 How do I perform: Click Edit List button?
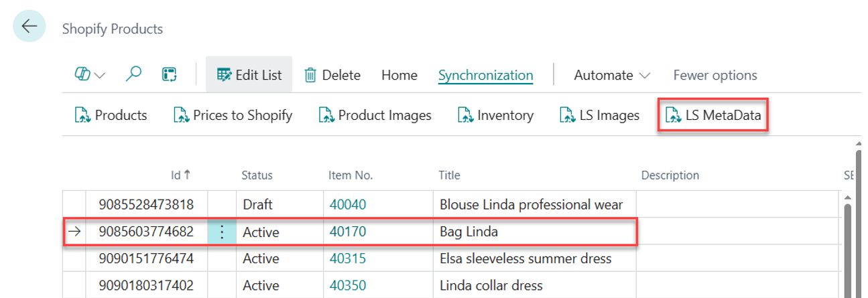point(249,75)
